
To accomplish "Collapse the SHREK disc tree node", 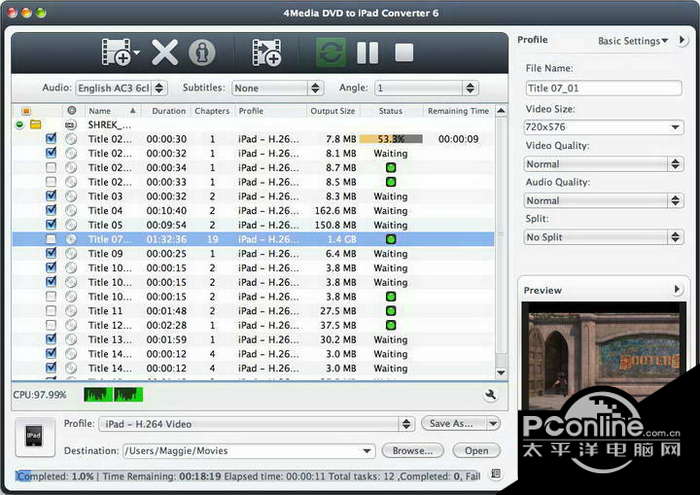I will coord(20,125).
